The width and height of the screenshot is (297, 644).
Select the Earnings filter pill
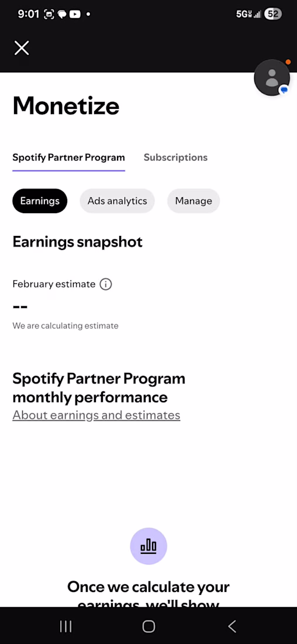40,201
